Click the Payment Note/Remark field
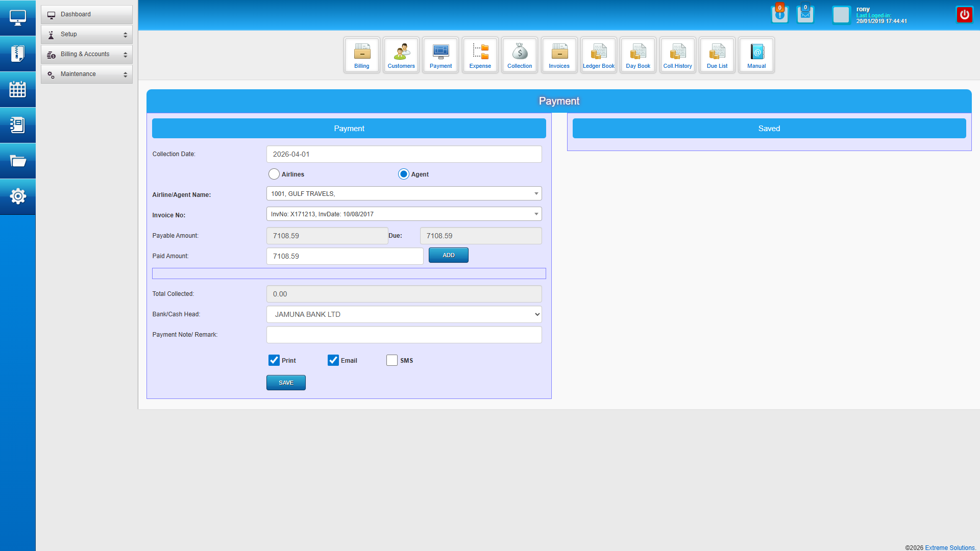Image resolution: width=980 pixels, height=551 pixels. coord(404,335)
